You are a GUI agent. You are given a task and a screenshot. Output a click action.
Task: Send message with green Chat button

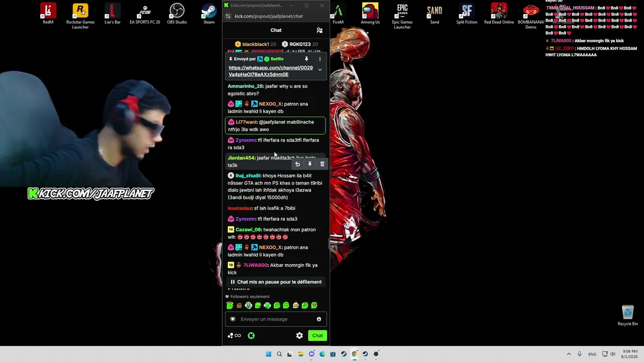click(x=317, y=335)
